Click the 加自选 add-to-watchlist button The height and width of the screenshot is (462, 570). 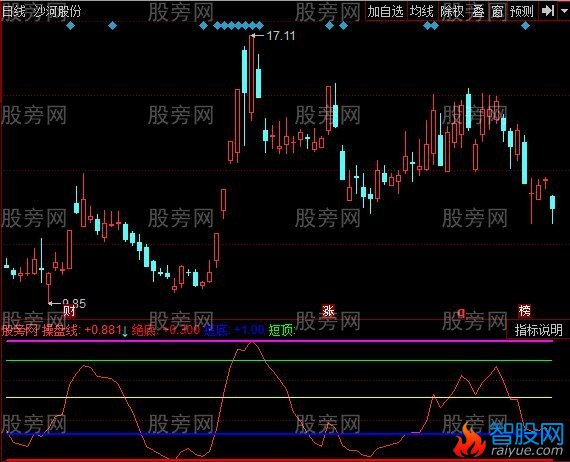385,12
